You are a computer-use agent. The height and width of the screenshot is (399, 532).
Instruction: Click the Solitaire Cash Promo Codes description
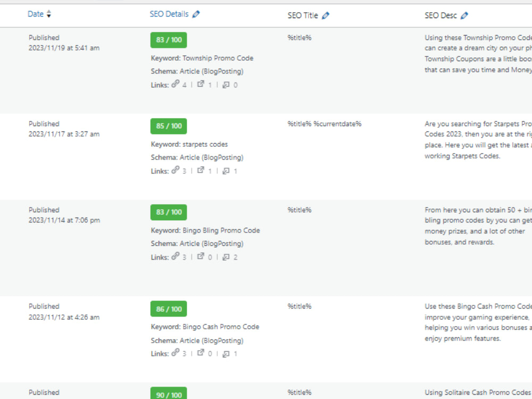[478, 393]
